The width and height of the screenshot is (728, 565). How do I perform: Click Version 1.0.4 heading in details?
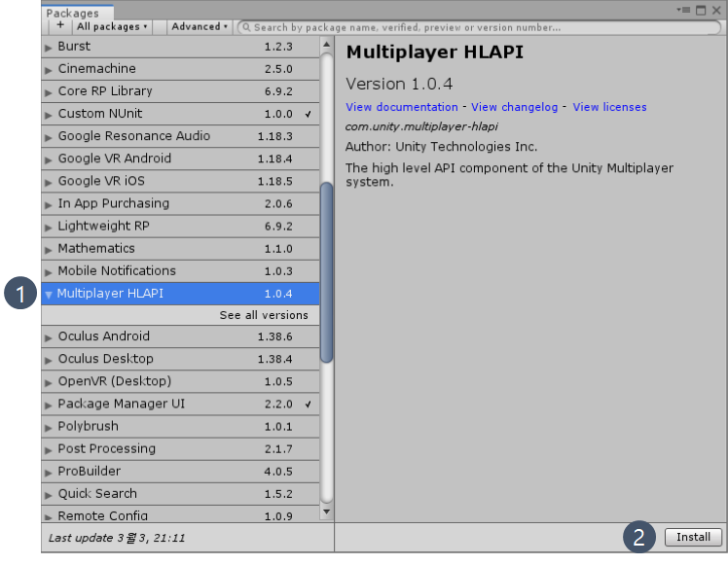[399, 84]
